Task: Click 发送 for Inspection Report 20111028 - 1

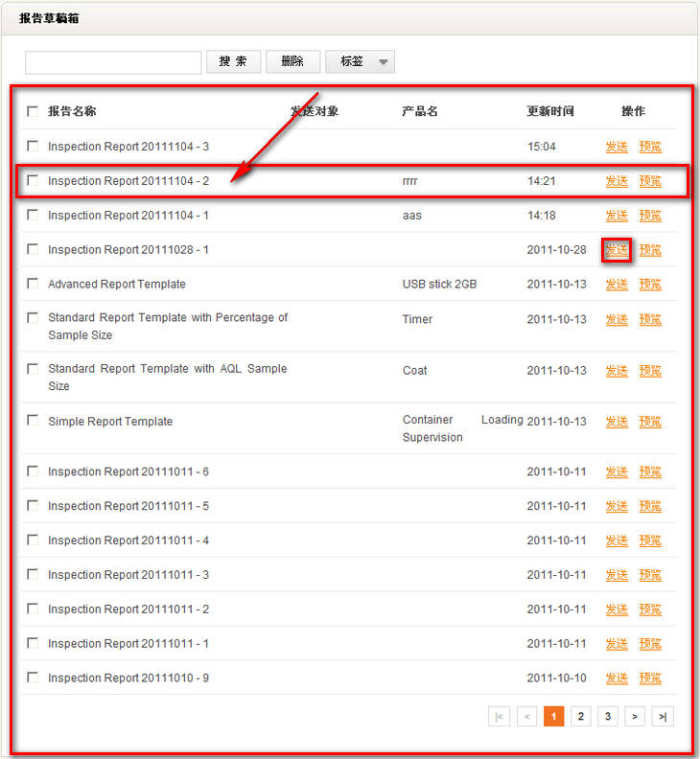Action: click(617, 250)
